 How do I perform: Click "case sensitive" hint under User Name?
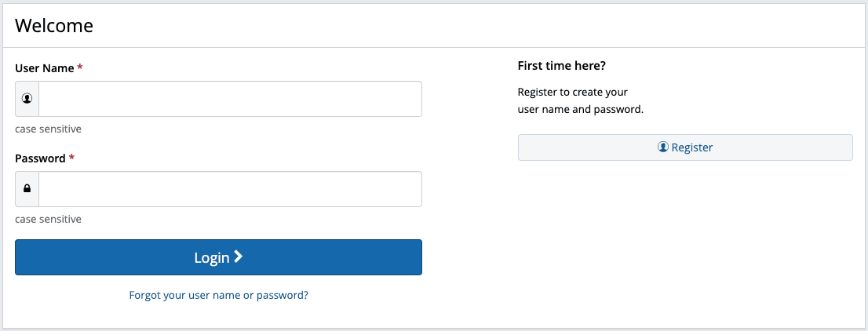click(x=48, y=129)
